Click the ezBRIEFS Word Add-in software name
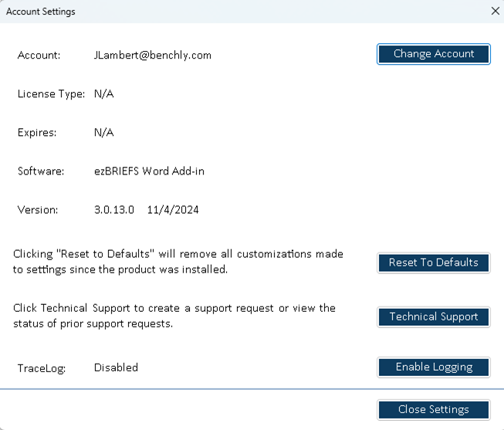Screen dimensions: 504x430 [x=150, y=171]
